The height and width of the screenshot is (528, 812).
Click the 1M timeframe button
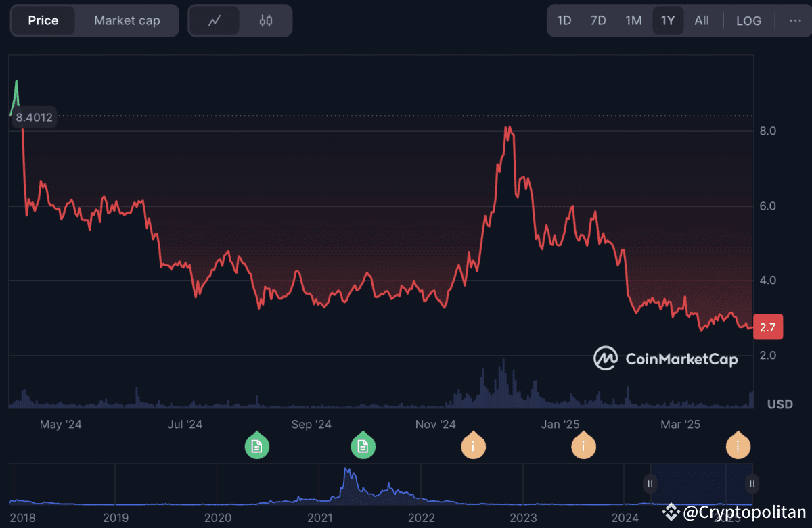pyautogui.click(x=633, y=20)
